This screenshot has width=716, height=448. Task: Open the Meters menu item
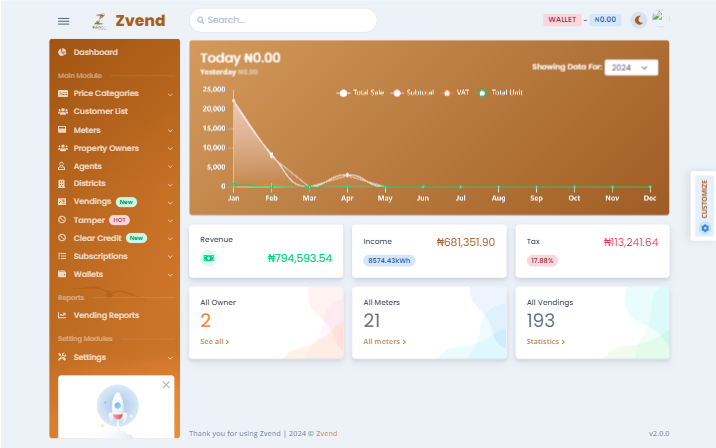click(86, 130)
